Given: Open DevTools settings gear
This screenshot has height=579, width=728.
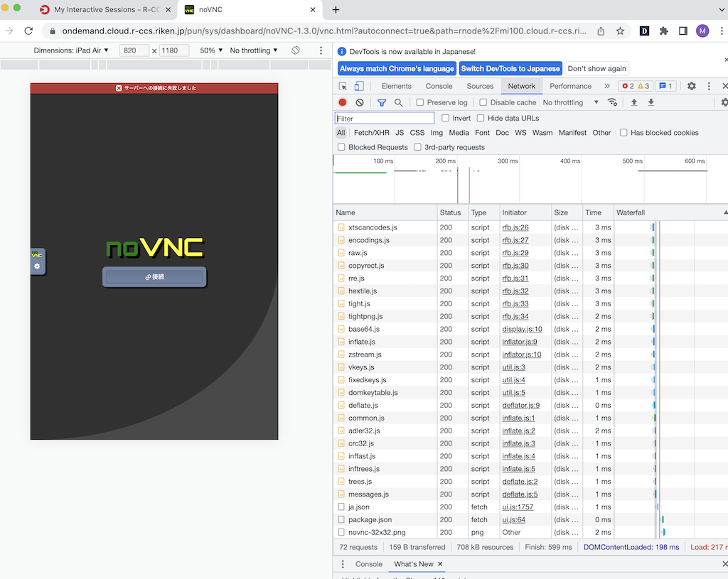Looking at the screenshot, I should pos(691,86).
